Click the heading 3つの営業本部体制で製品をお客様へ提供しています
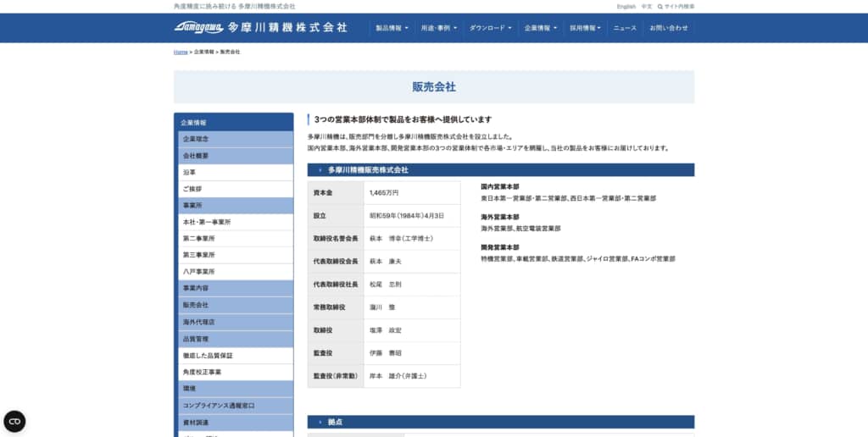The width and height of the screenshot is (868, 437). click(x=403, y=119)
